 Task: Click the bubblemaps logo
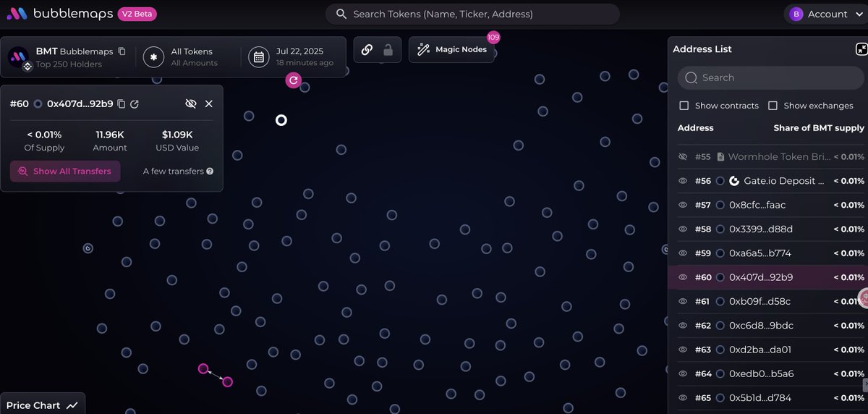point(59,14)
